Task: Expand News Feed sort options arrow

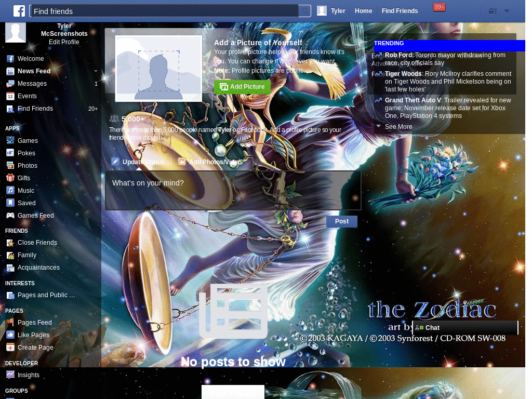Action: tap(96, 71)
